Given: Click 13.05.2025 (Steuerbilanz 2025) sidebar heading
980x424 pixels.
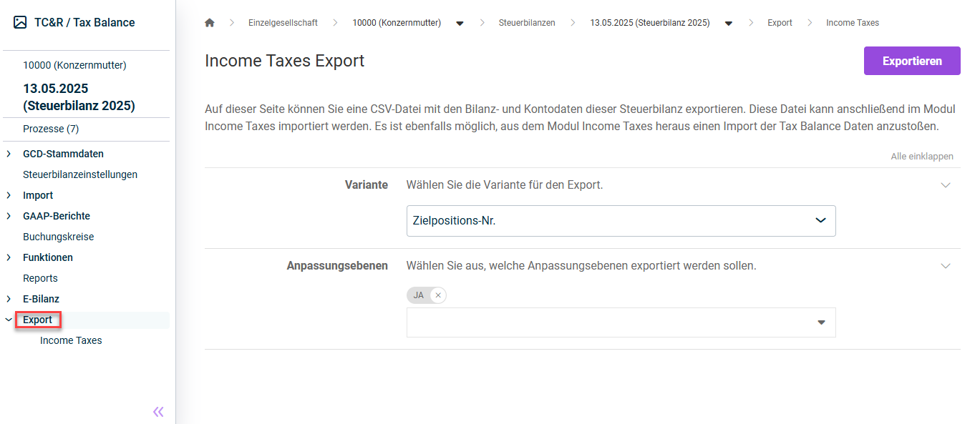Looking at the screenshot, I should [79, 97].
